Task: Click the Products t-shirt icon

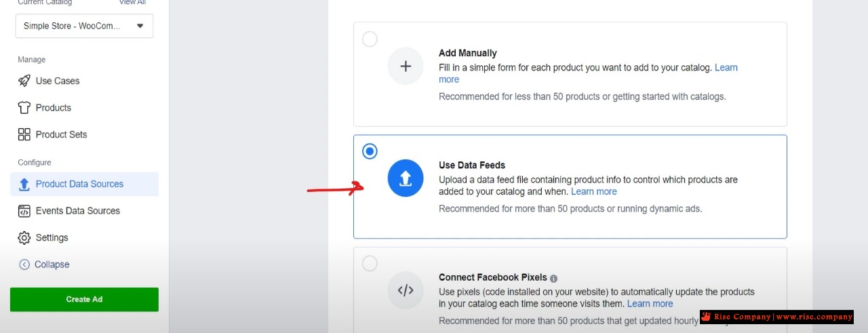Action: 24,108
